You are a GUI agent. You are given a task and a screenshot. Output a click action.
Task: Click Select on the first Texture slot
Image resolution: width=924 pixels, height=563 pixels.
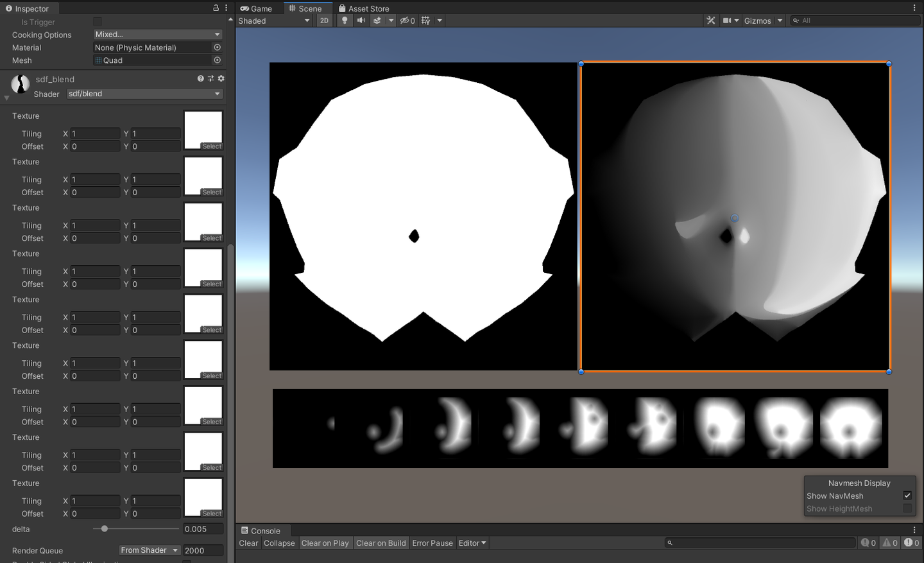point(212,146)
